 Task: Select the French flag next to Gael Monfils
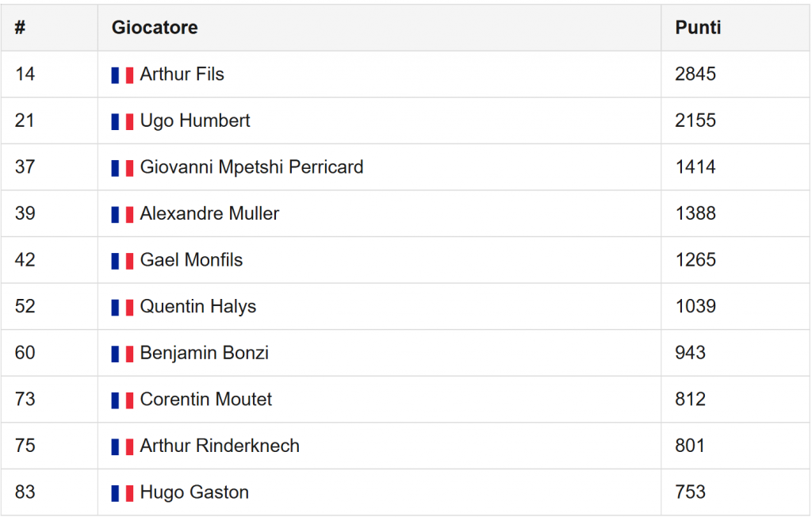tap(122, 261)
